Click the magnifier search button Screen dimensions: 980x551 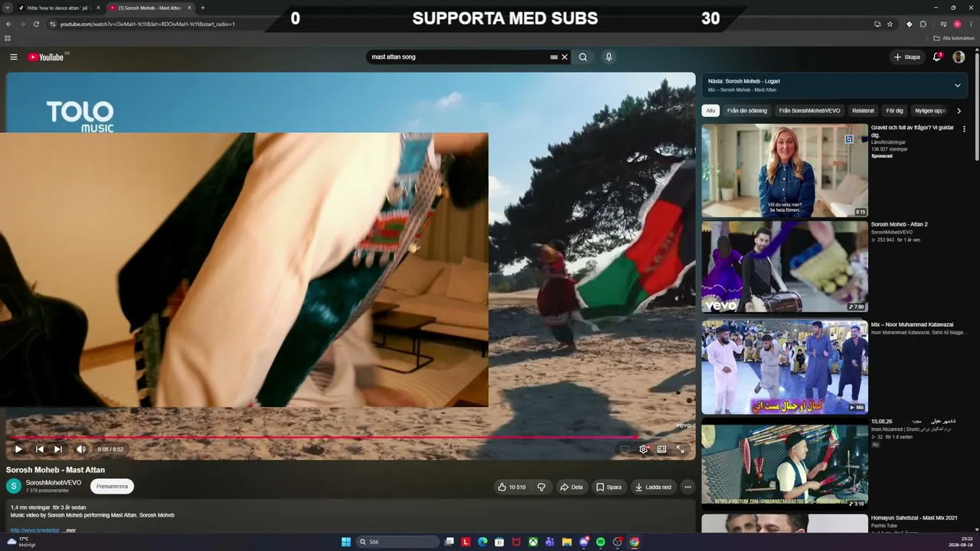point(583,57)
